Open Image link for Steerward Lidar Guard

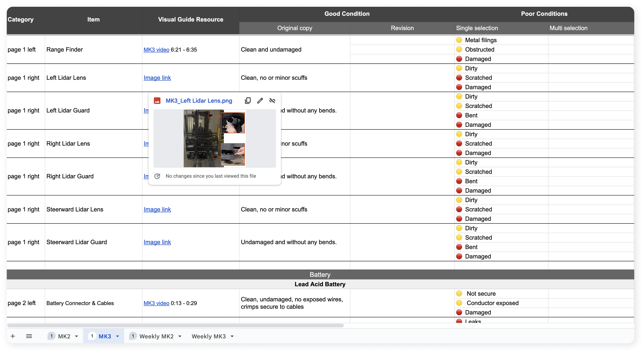157,242
